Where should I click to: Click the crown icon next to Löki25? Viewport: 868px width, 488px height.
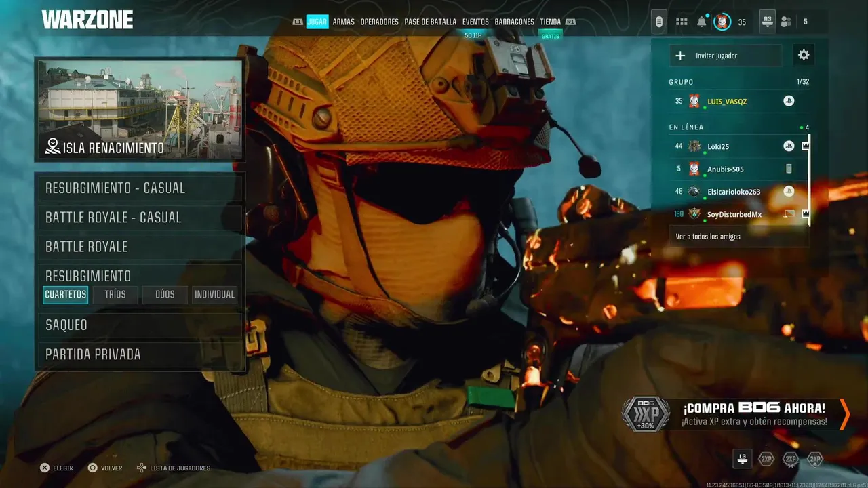pyautogui.click(x=805, y=146)
